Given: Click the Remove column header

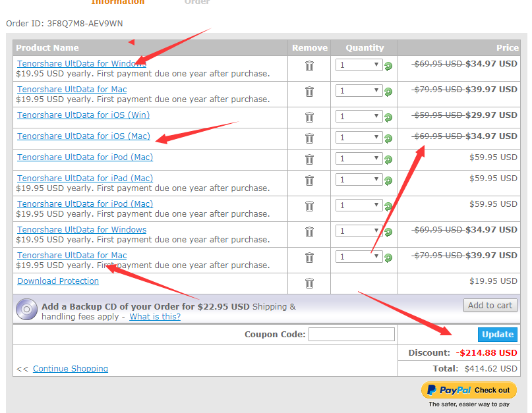Looking at the screenshot, I should click(309, 48).
